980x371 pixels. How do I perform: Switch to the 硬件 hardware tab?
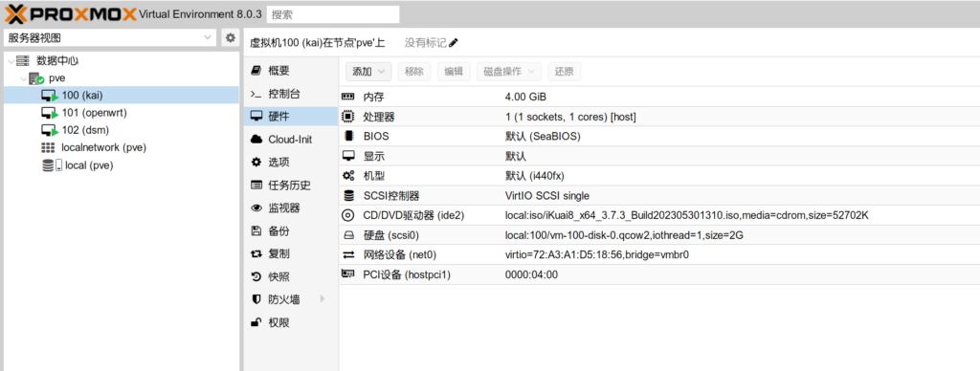click(291, 116)
